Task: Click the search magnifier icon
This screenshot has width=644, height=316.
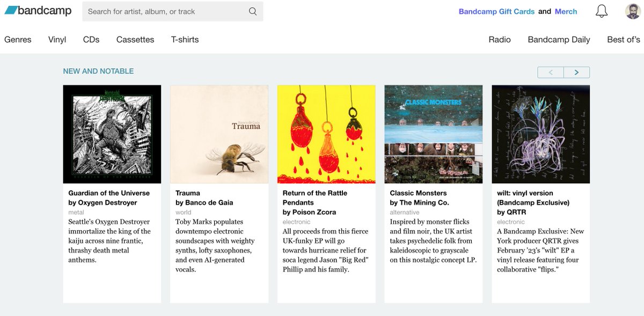Action: [253, 11]
